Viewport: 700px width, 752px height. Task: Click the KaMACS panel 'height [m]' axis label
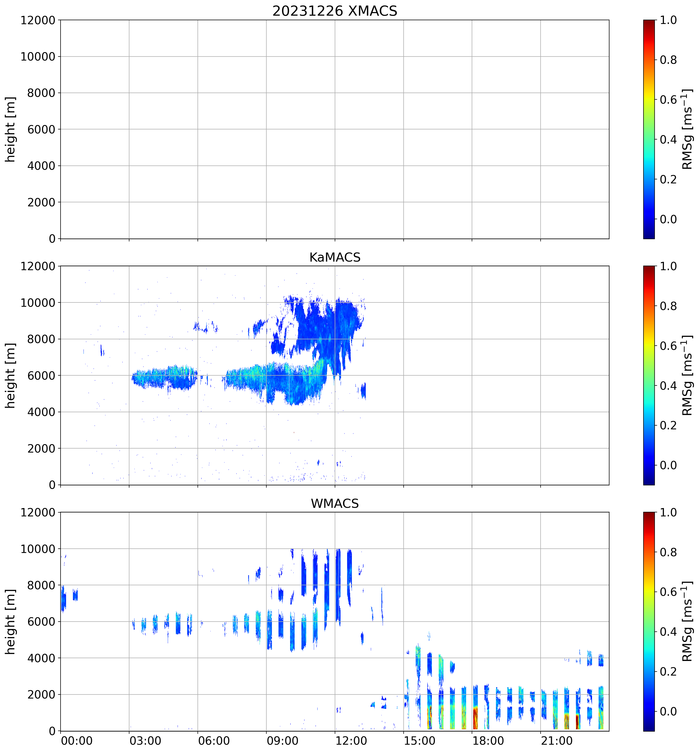point(10,375)
